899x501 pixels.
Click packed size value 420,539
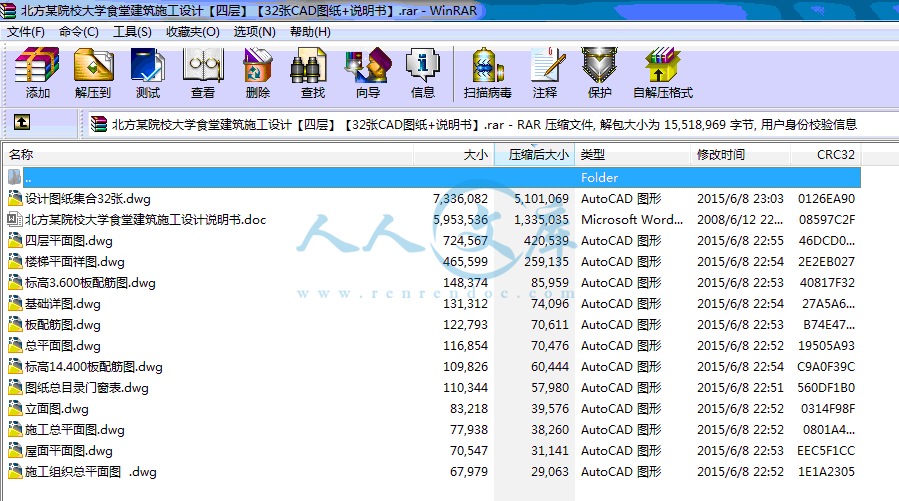pyautogui.click(x=546, y=241)
